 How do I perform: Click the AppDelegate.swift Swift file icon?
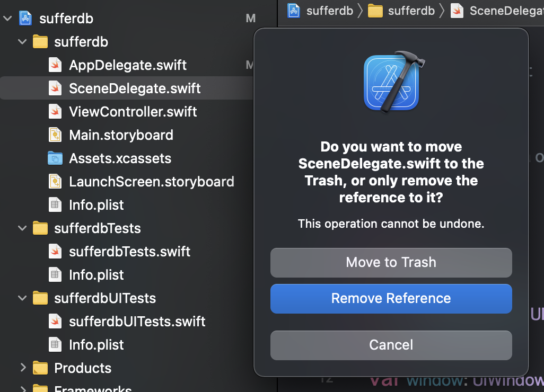pos(55,65)
